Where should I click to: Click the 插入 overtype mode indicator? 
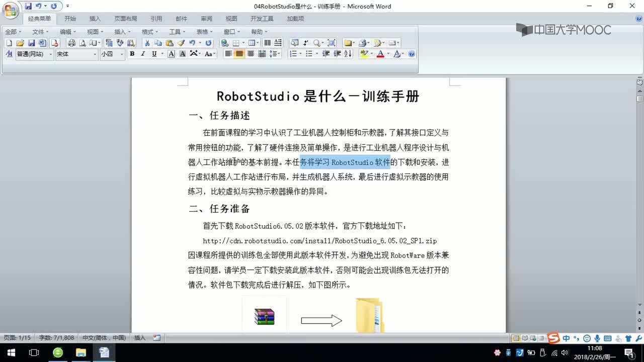point(140,338)
